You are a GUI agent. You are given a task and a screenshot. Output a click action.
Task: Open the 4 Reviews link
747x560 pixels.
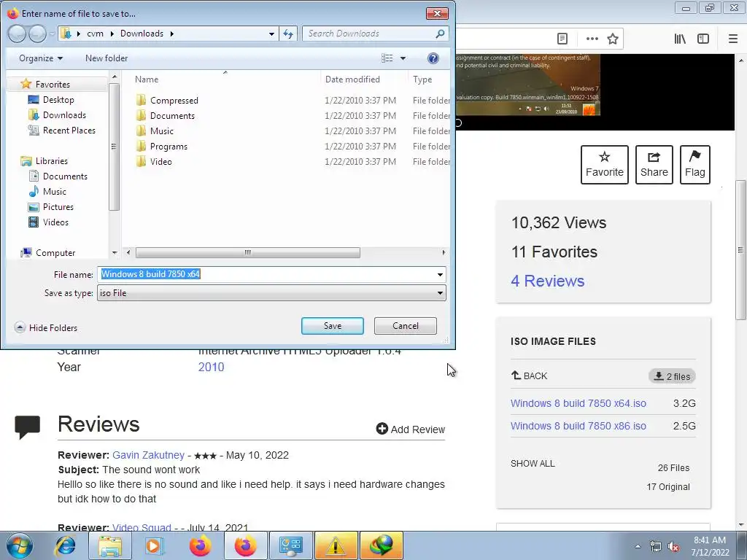547,281
